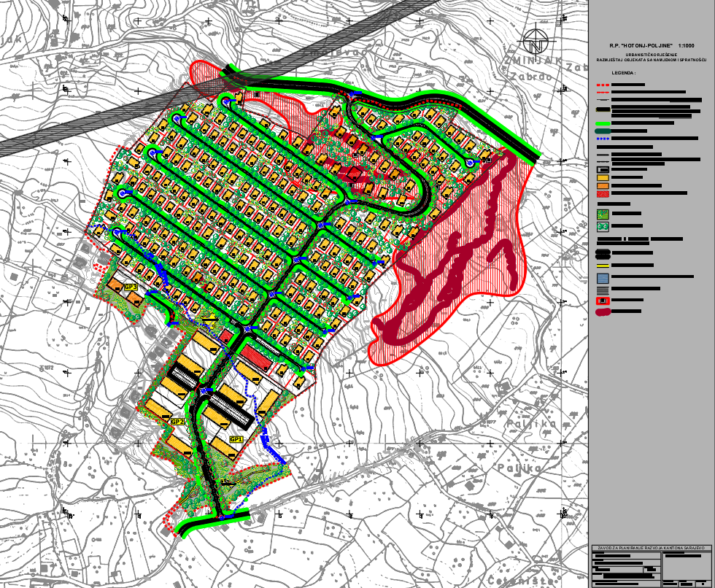Click the 'GP1' parcel label
Screen dimensions: 715x588
point(236,439)
